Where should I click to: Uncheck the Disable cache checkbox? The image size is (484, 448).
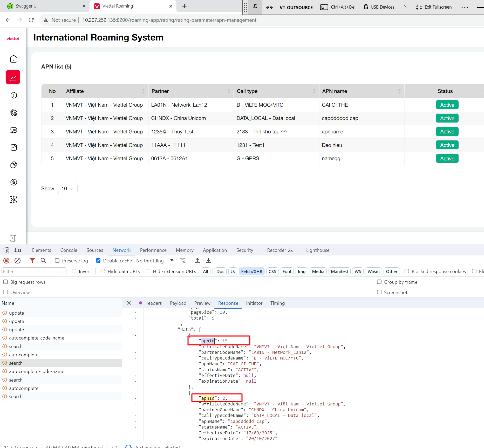click(98, 261)
